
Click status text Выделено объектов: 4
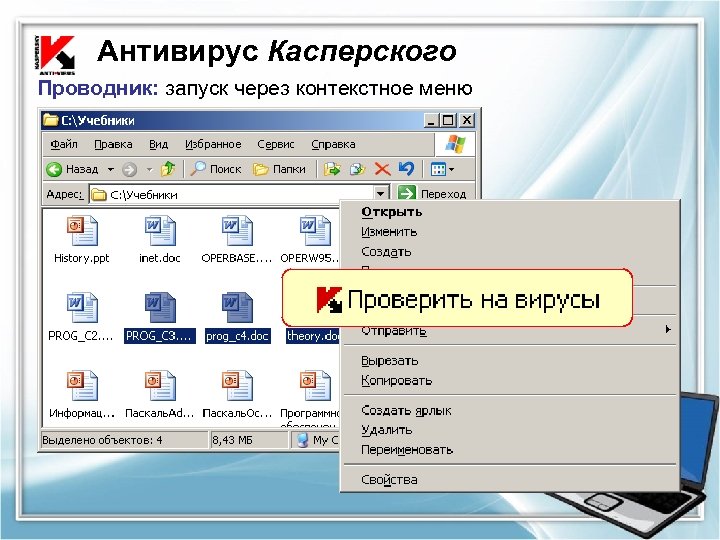coord(102,440)
